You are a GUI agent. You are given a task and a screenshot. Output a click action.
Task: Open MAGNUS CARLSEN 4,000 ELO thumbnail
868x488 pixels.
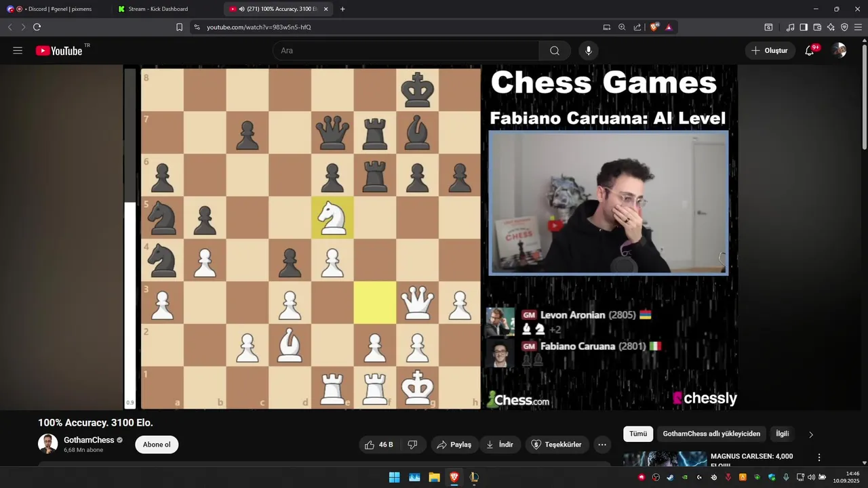tap(665, 460)
